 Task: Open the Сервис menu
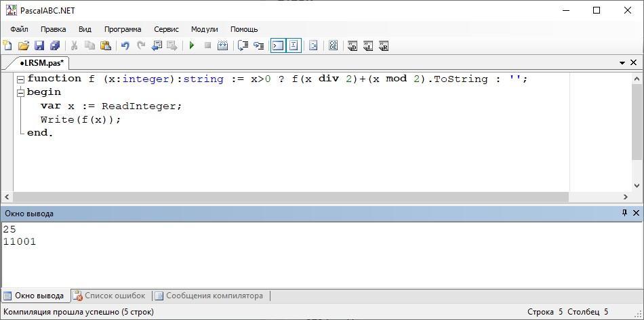click(x=166, y=29)
